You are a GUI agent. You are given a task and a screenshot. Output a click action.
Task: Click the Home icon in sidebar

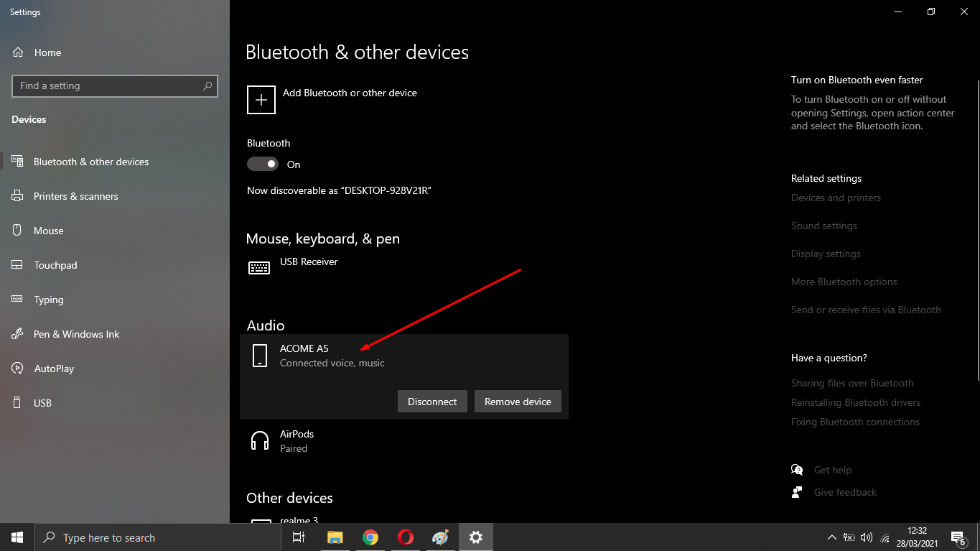tap(18, 52)
